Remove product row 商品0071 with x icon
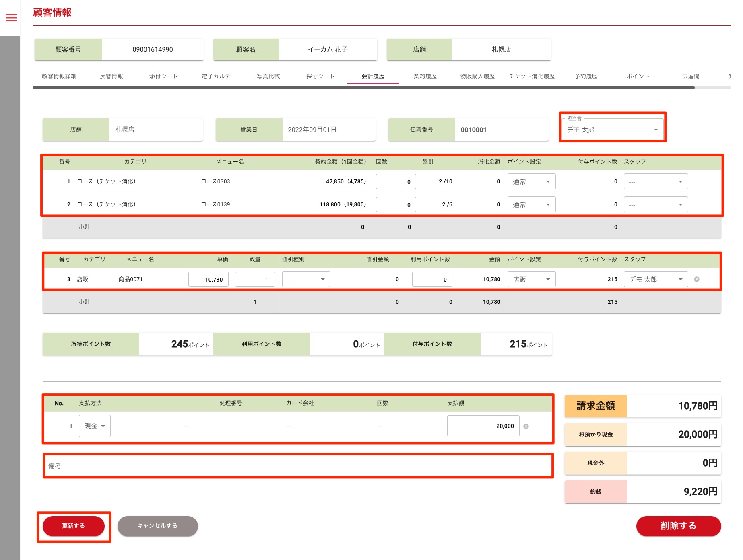Screen dimensions: 743x560 (x=696, y=279)
